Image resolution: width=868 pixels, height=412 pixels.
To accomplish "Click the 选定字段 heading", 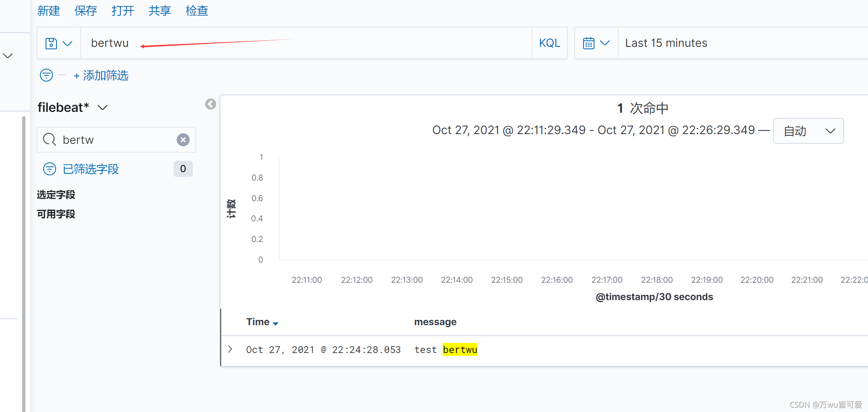I will tap(56, 195).
